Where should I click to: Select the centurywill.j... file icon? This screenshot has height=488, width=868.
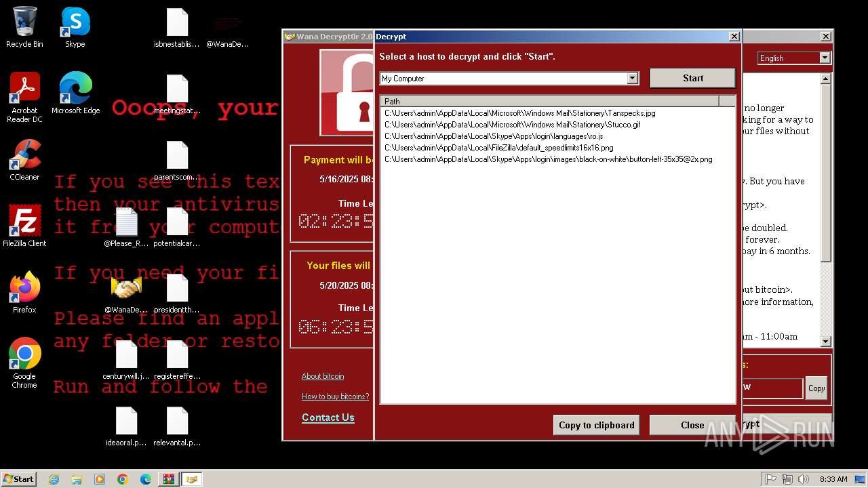(126, 361)
